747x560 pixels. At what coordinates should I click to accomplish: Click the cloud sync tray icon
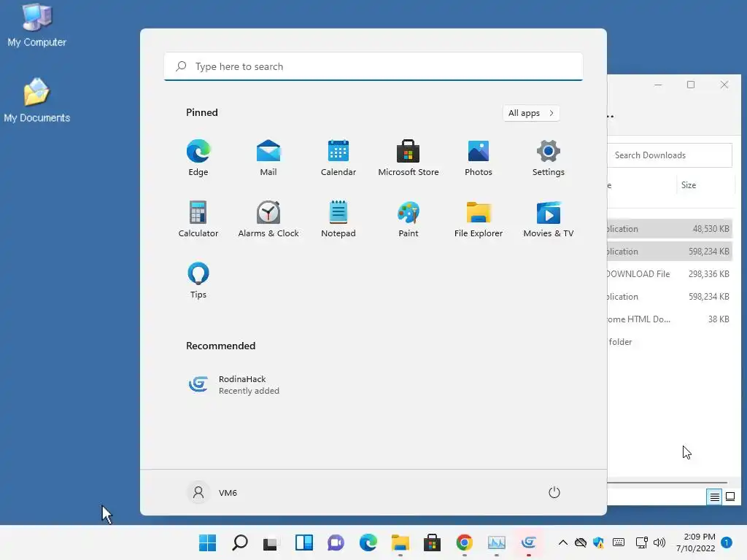pos(580,542)
